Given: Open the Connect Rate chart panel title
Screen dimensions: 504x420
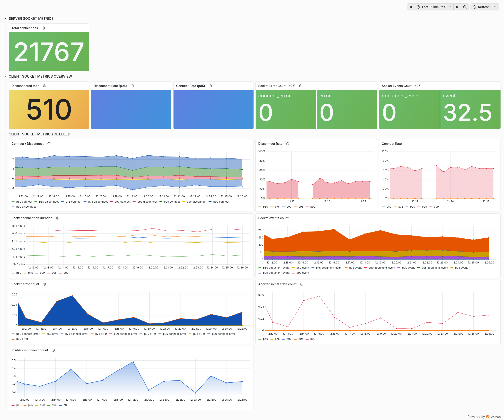Looking at the screenshot, I should click(392, 144).
